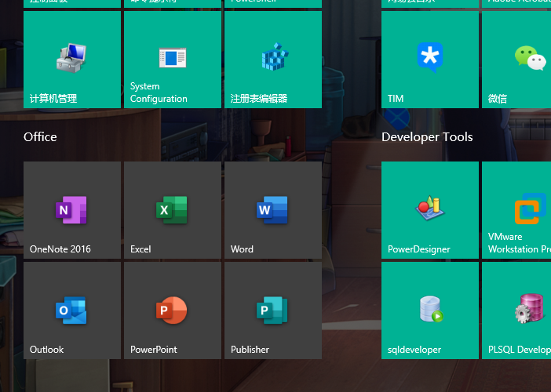The width and height of the screenshot is (551, 392).
Task: Open the PowerPoint tile
Action: point(173,310)
